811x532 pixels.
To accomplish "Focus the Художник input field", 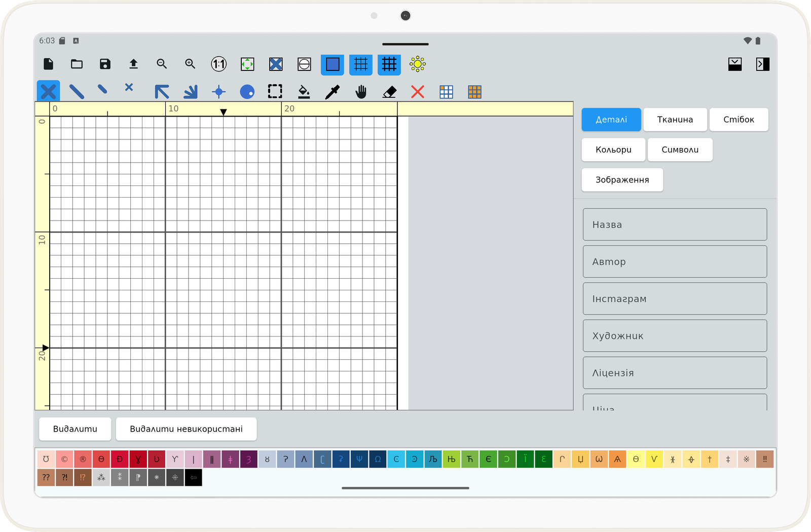I will point(675,336).
